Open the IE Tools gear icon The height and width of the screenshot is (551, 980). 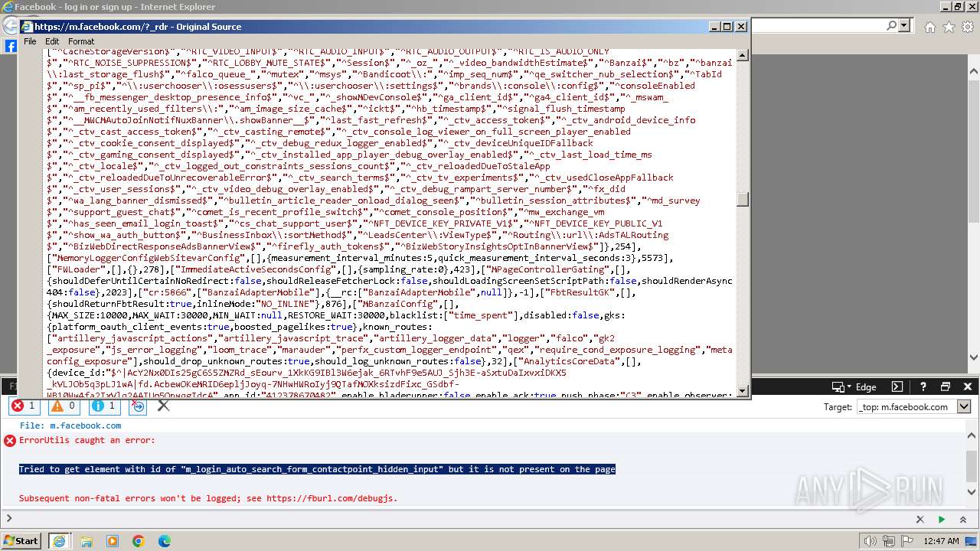(x=967, y=27)
